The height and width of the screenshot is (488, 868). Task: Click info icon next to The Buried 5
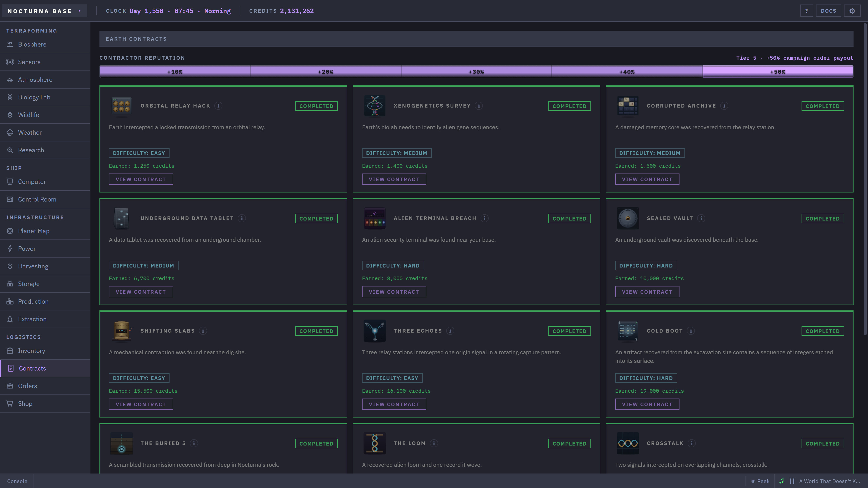pos(194,443)
